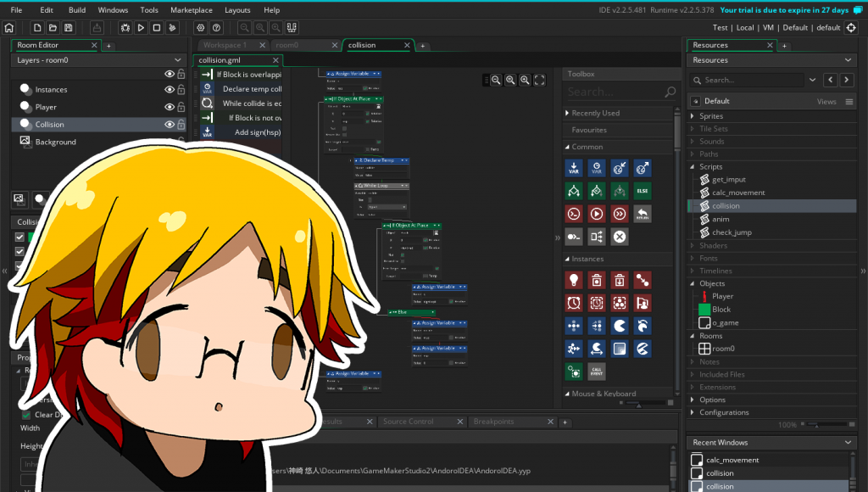Viewport: 868px width, 492px height.
Task: Select the Else action in Toolbox
Action: point(643,190)
